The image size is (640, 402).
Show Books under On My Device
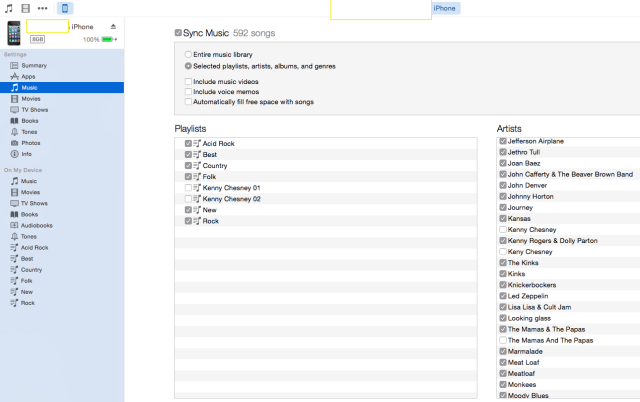(x=62, y=214)
